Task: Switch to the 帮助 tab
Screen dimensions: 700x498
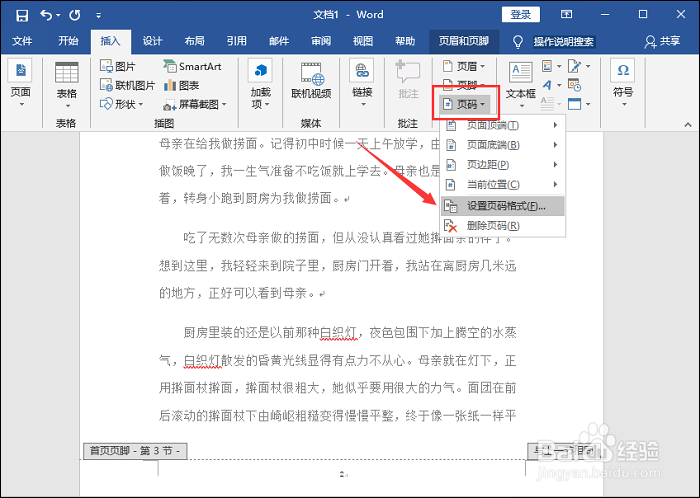Action: tap(405, 41)
